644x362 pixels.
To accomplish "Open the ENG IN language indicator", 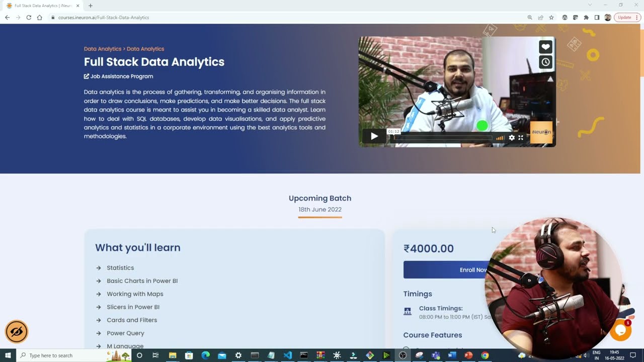I will click(x=597, y=355).
